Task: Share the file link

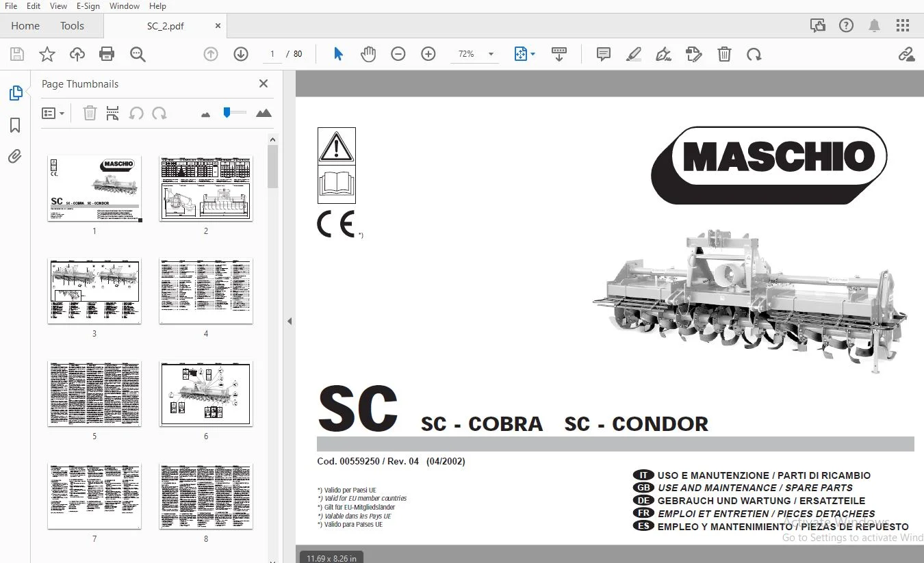Action: tap(906, 54)
